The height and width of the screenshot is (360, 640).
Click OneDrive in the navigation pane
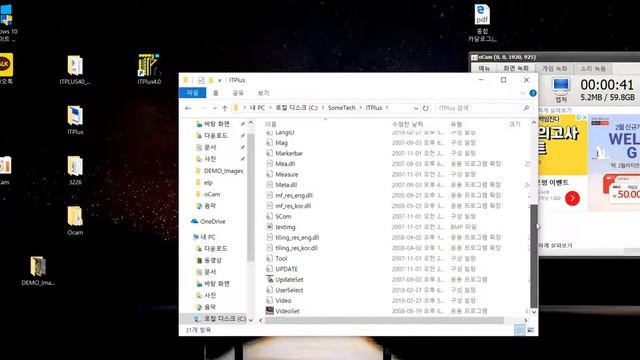212,221
